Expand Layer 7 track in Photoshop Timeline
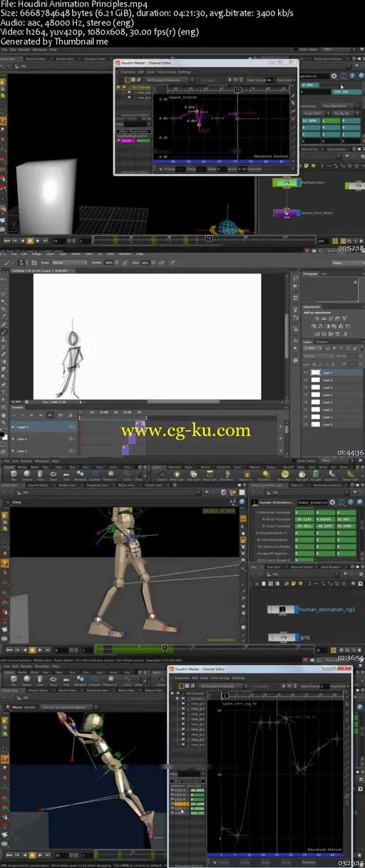This screenshot has width=365, height=868. (x=13, y=427)
